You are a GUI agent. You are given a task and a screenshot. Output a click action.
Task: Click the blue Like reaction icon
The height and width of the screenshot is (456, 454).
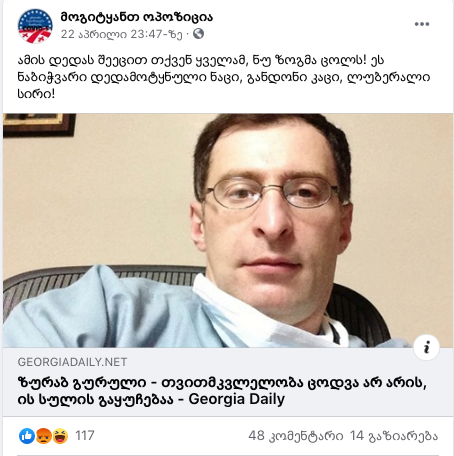click(x=27, y=436)
